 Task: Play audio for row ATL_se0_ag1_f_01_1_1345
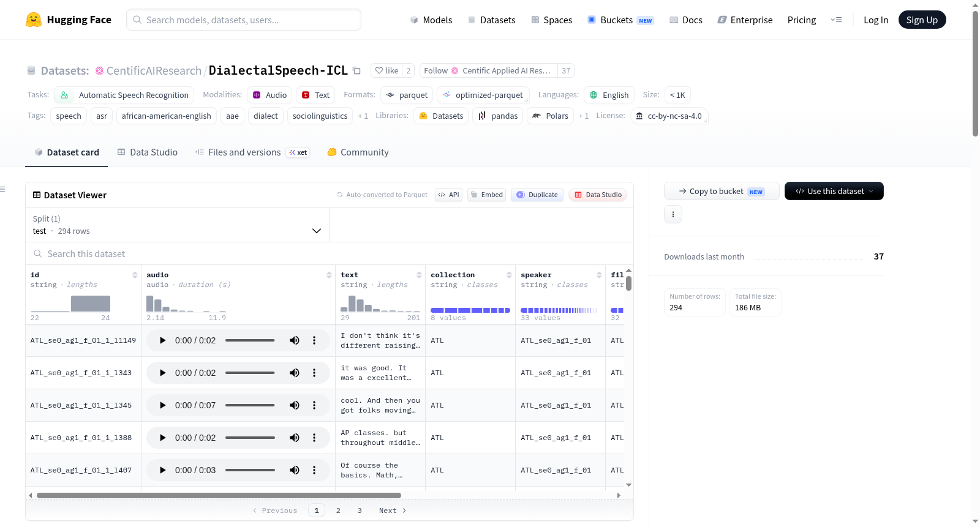[162, 405]
